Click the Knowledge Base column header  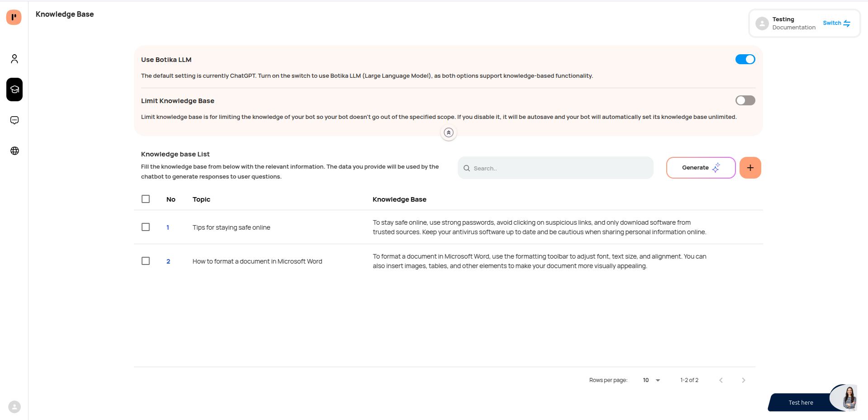[x=399, y=199]
